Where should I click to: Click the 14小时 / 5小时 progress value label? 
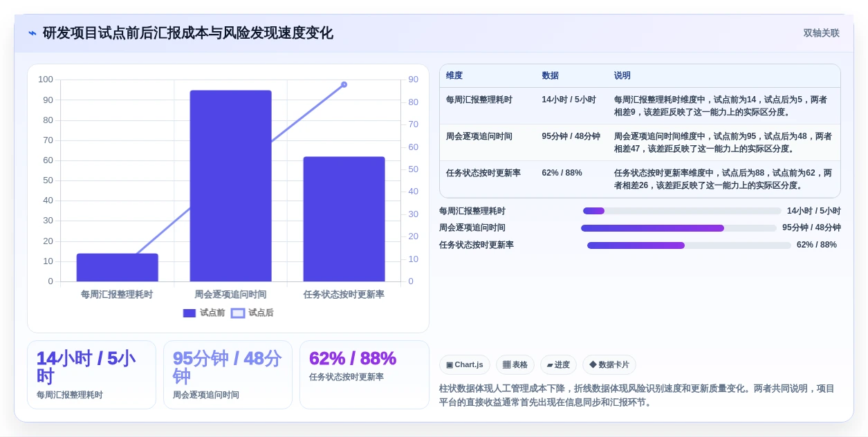(x=814, y=211)
